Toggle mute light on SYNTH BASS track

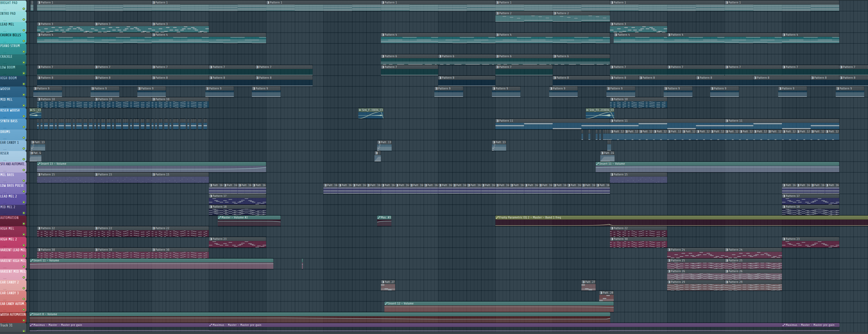click(x=24, y=127)
